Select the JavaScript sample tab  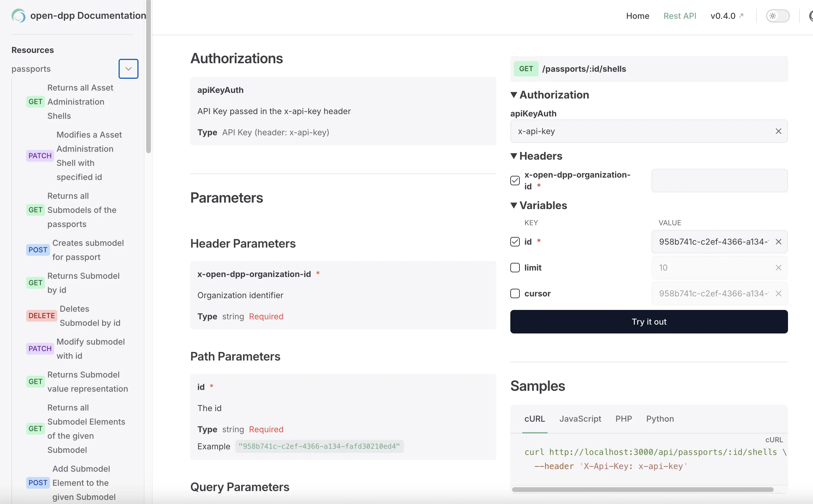(580, 419)
